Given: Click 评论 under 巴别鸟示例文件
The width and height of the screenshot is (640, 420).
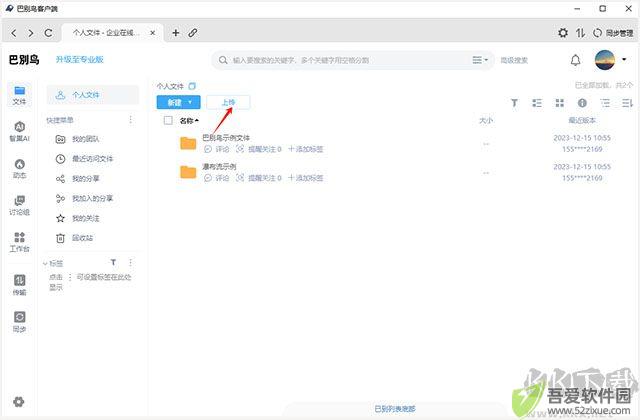Looking at the screenshot, I should [x=217, y=149].
